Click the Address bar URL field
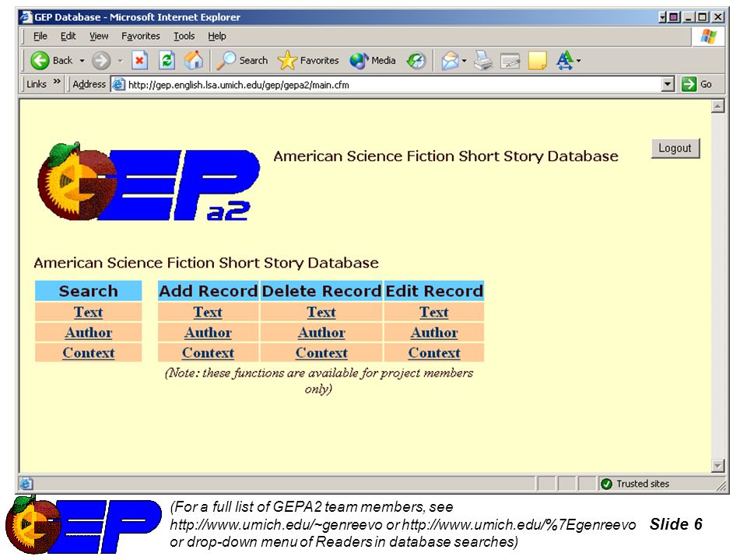 point(393,85)
